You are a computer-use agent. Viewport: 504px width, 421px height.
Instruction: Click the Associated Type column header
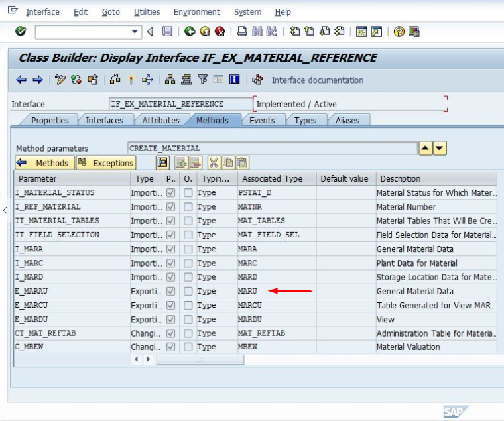click(x=277, y=179)
